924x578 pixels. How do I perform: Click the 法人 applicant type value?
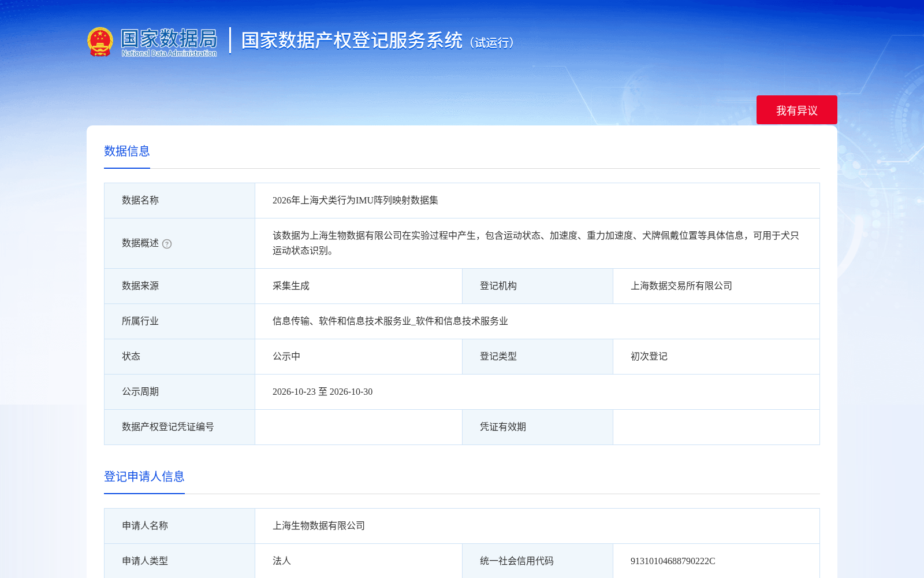282,561
